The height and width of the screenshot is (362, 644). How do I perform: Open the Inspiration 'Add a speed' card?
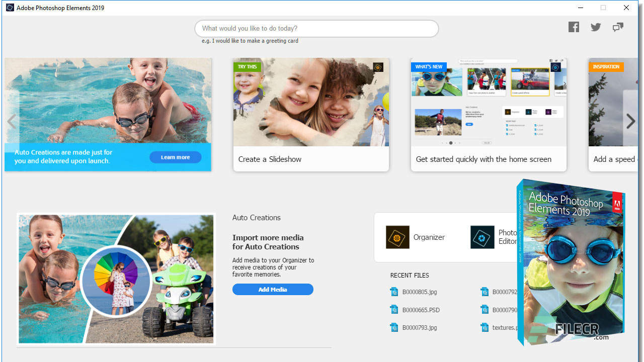[613, 115]
